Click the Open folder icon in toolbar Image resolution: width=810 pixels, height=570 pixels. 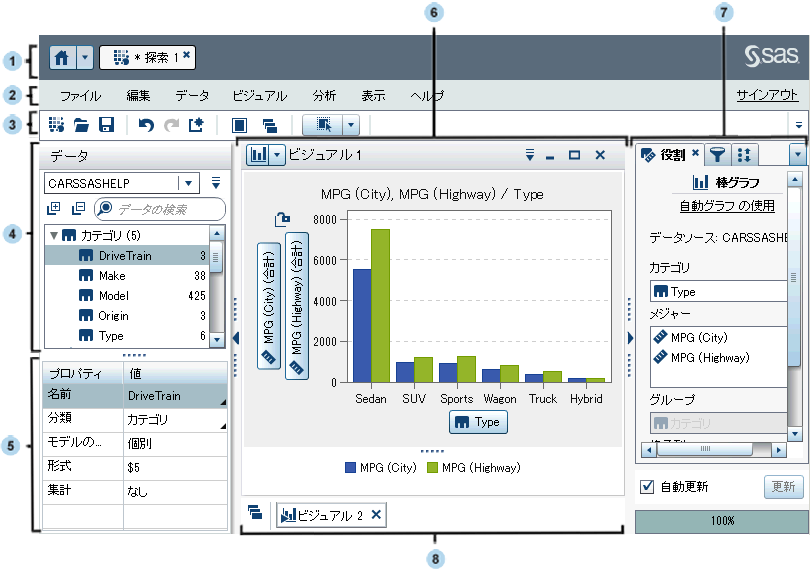pos(82,125)
